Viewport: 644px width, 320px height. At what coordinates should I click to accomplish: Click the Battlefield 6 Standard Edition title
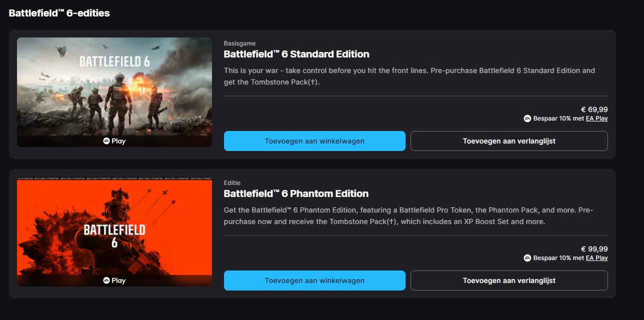[x=296, y=54]
